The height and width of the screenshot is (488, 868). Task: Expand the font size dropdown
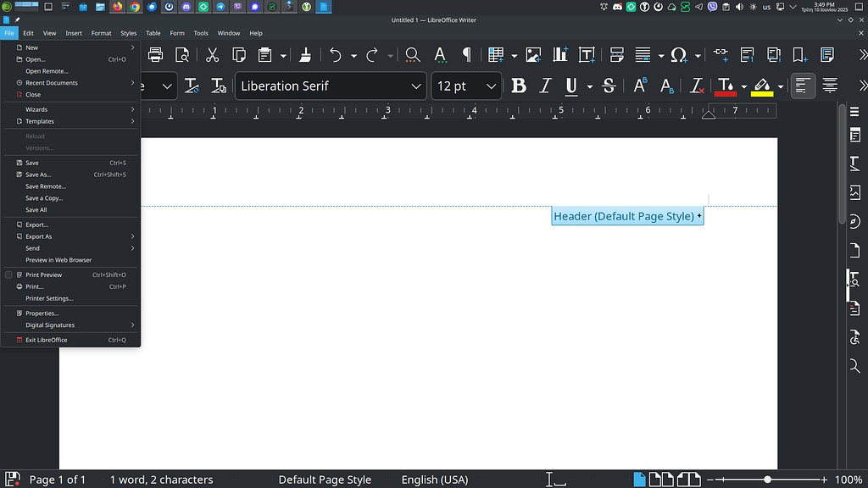(490, 86)
